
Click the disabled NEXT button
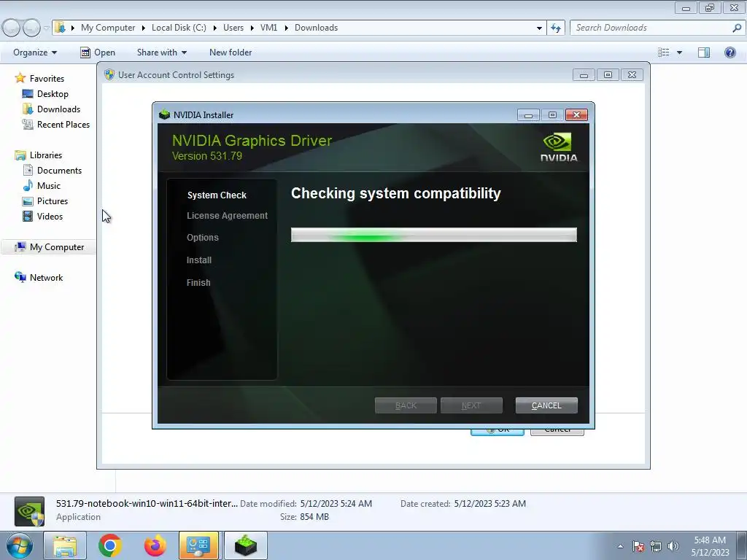(x=471, y=405)
